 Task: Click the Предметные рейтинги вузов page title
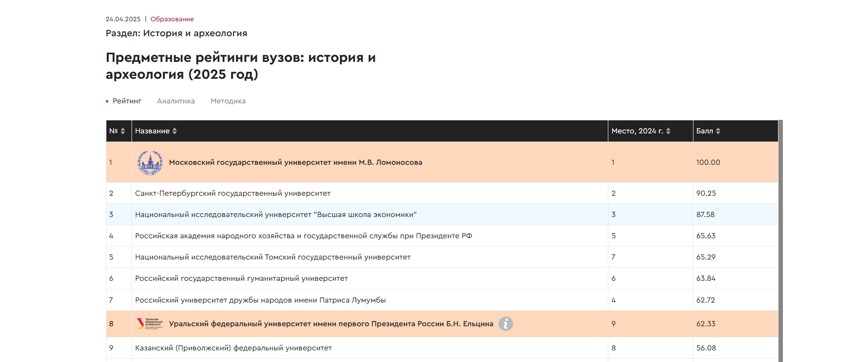tap(241, 66)
